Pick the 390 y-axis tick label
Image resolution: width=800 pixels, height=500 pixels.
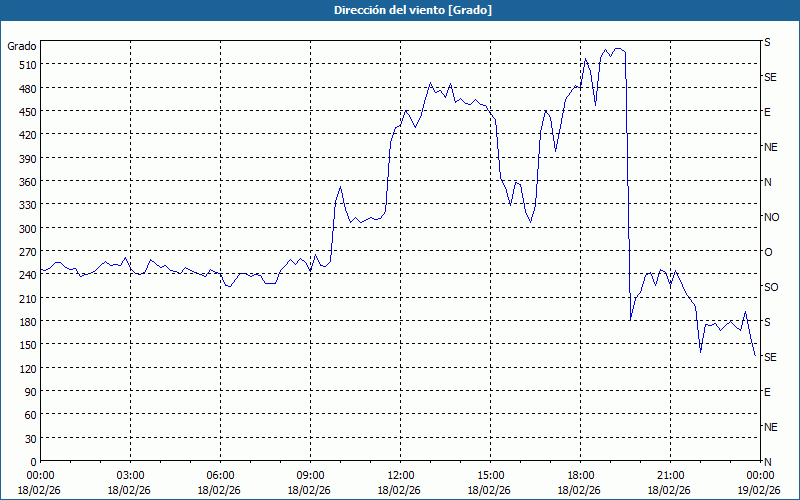[28, 159]
